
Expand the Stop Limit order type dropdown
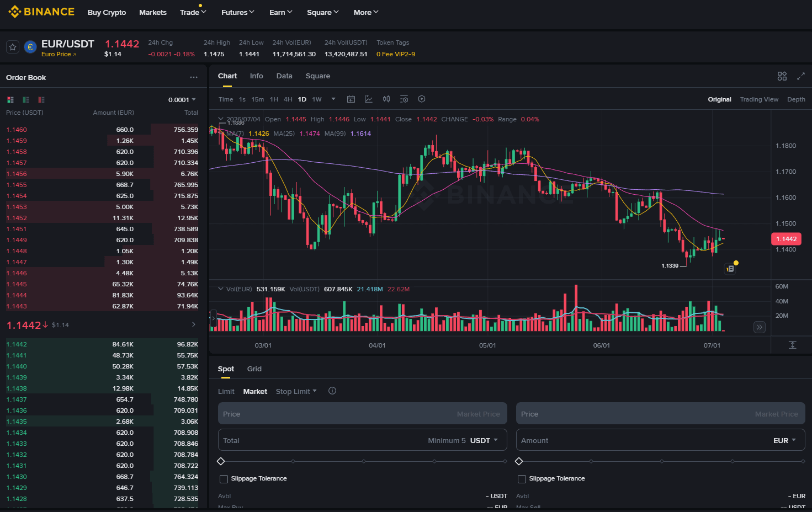click(x=296, y=391)
